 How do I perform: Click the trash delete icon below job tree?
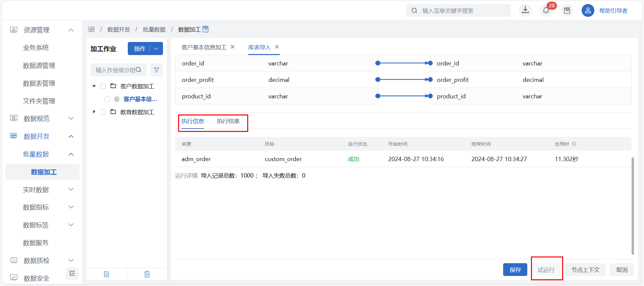pos(147,274)
